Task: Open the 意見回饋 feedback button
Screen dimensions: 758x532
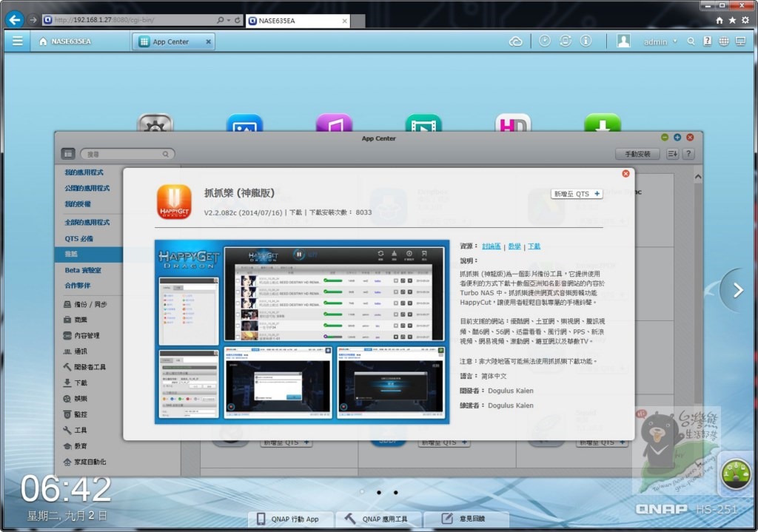Action: [x=466, y=519]
